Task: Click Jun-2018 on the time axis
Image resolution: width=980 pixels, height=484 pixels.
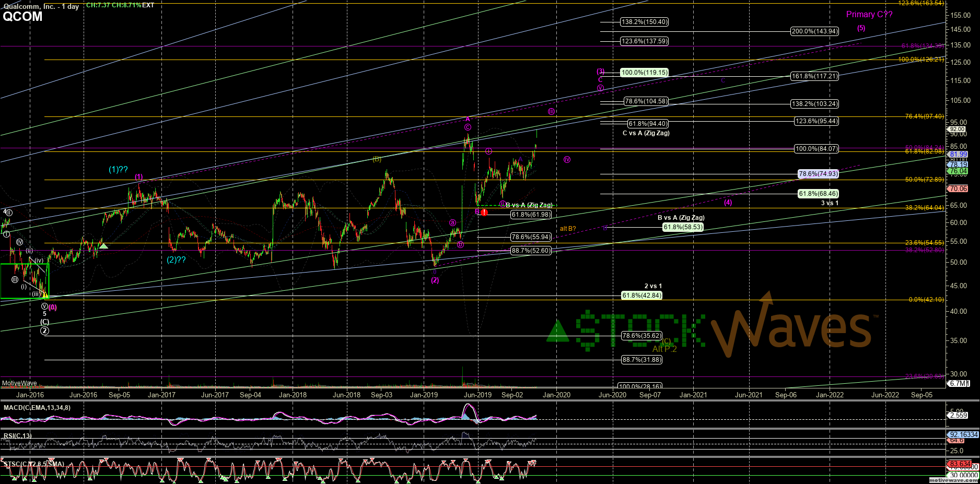Action: [x=346, y=395]
